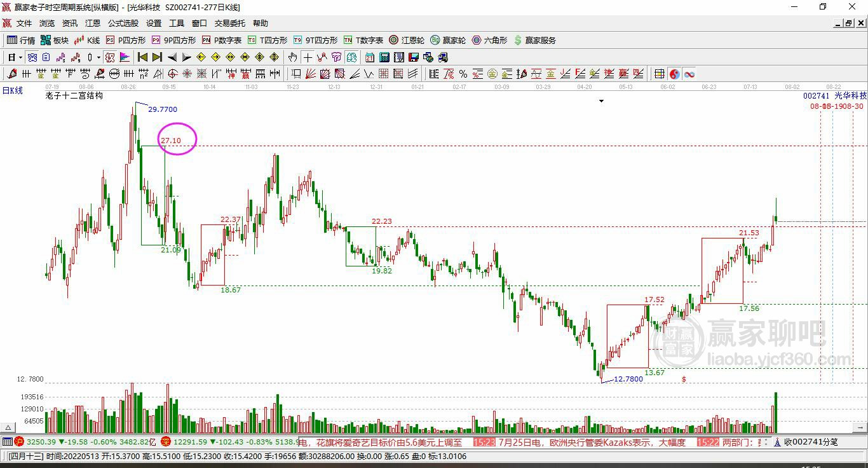Open the 交易委托 menu
The image size is (868, 468).
(230, 24)
